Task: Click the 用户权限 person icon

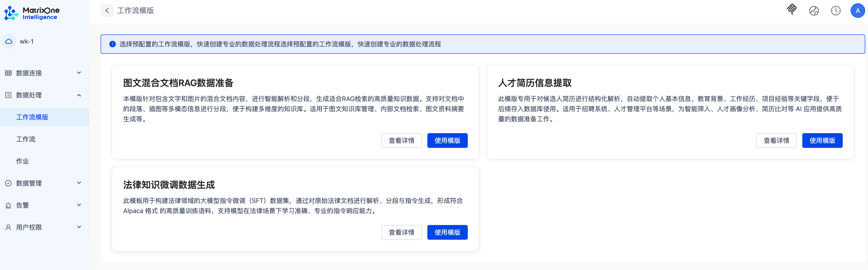Action: pos(8,227)
